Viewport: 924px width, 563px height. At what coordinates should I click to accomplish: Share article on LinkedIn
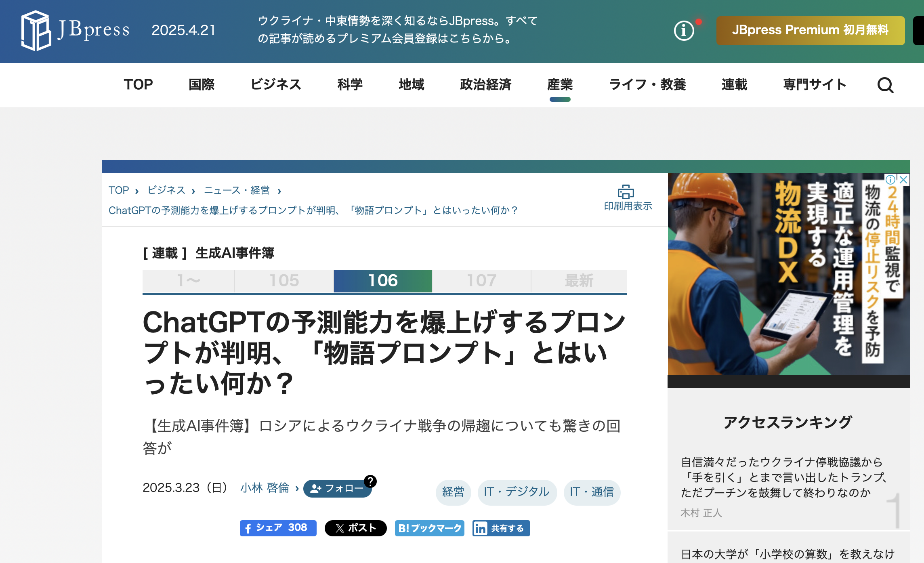(501, 528)
